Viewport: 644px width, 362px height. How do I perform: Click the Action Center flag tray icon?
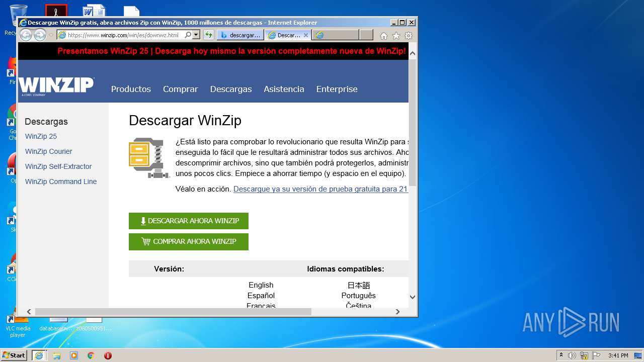[596, 355]
